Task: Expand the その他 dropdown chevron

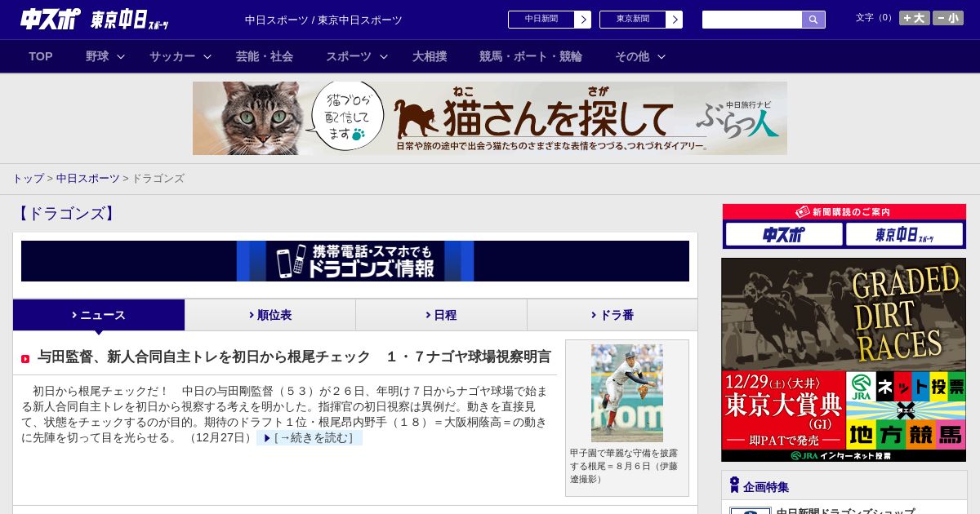Action: click(x=661, y=56)
